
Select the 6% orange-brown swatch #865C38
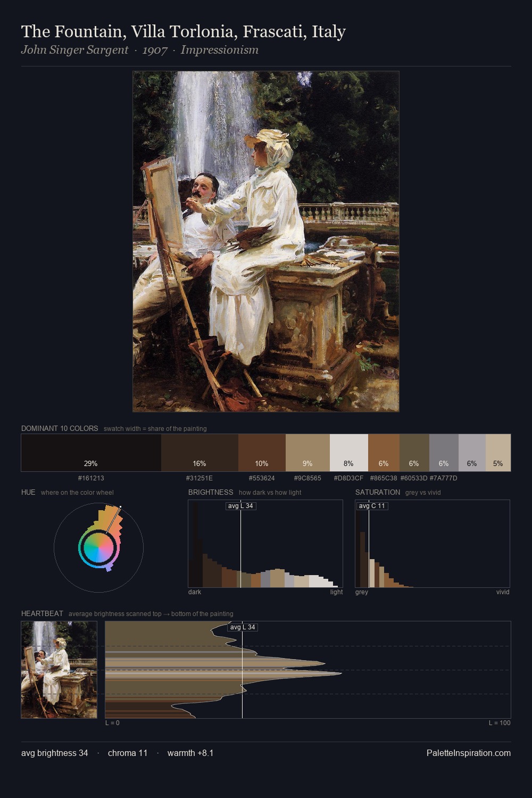coord(384,453)
